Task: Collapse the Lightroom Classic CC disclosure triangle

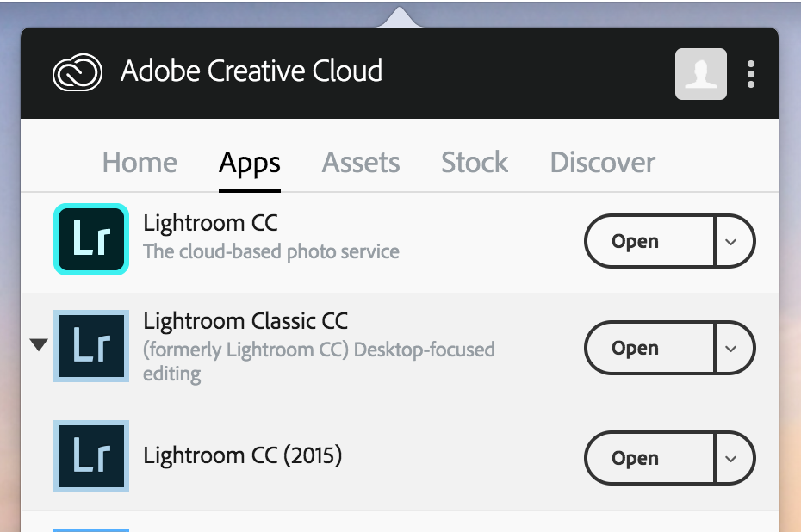Action: tap(38, 344)
